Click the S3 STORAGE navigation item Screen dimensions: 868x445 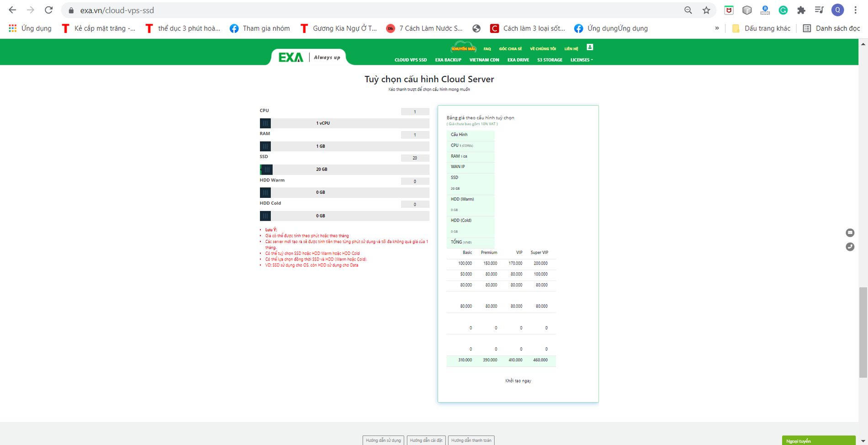tap(550, 60)
